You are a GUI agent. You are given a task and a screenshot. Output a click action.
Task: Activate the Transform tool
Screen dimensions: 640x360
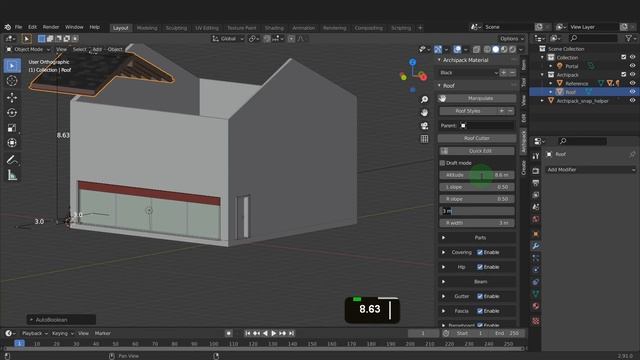point(12,143)
